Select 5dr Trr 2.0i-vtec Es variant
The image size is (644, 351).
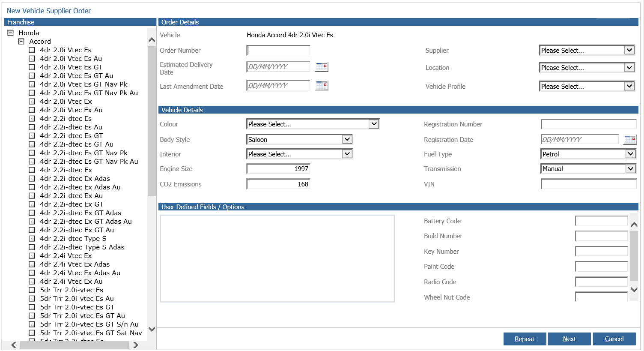(x=72, y=290)
